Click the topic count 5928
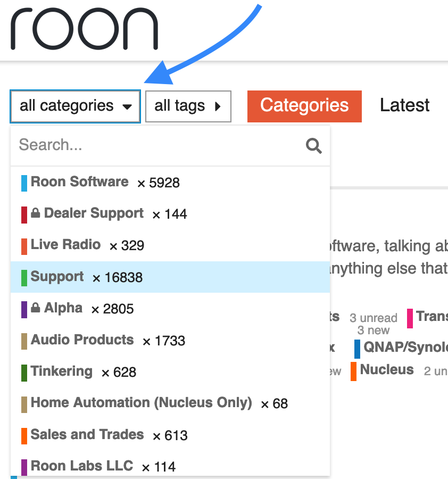Screen dimensions: 448x479 coord(164,183)
